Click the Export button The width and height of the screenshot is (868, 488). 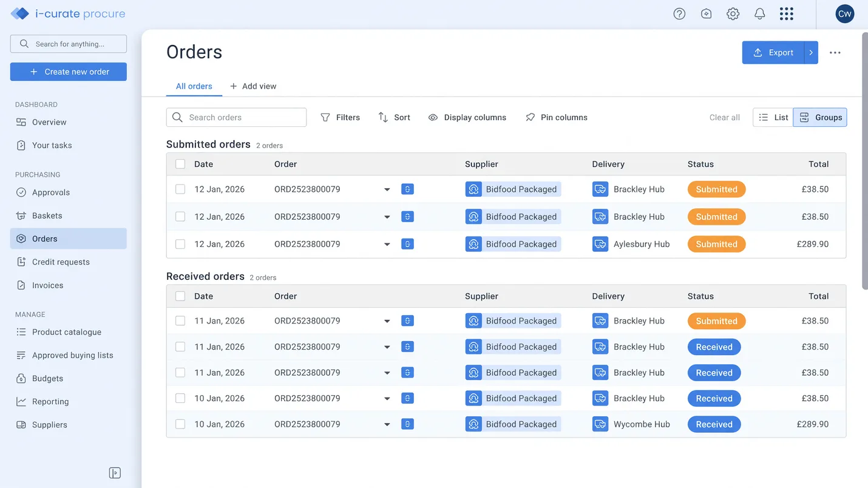[773, 53]
